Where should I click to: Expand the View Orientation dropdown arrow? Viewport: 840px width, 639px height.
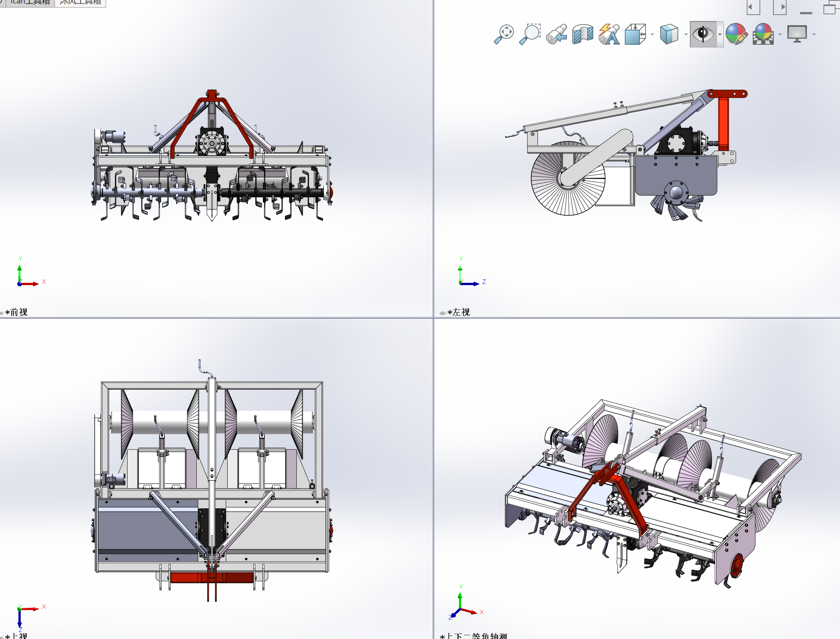[x=652, y=35]
